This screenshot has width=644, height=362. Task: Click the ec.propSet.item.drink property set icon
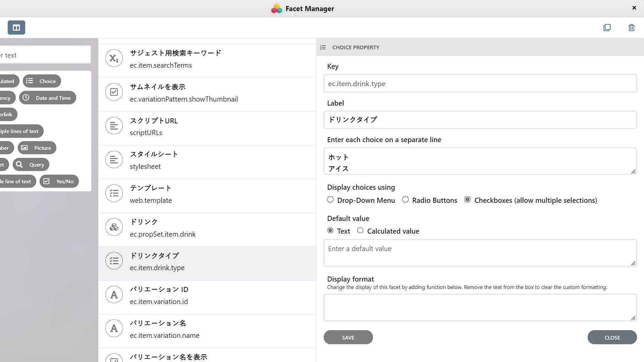point(114,227)
